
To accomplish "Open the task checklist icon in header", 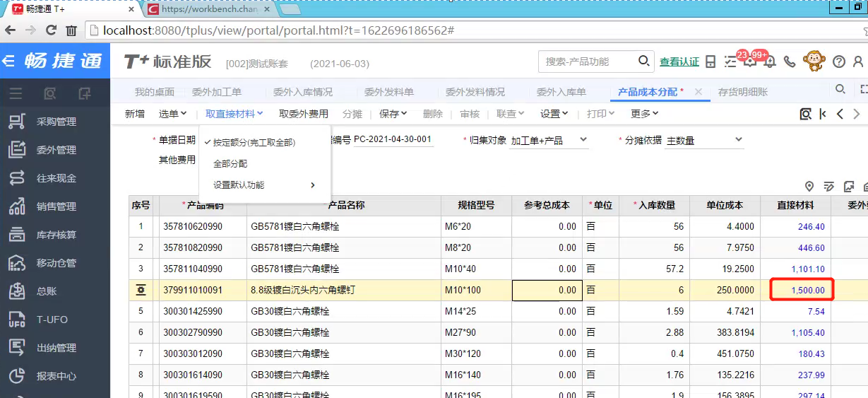I will [731, 62].
